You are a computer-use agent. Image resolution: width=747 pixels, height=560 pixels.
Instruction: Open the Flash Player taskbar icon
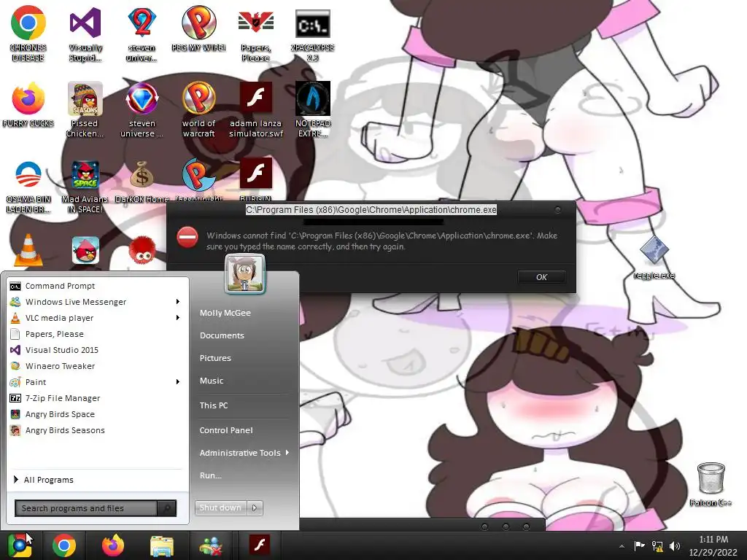[x=260, y=545]
